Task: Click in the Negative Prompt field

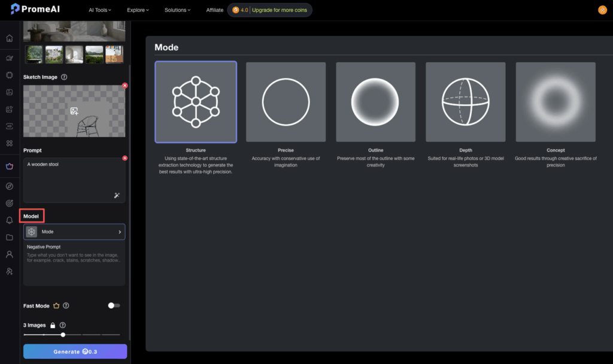Action: click(74, 264)
